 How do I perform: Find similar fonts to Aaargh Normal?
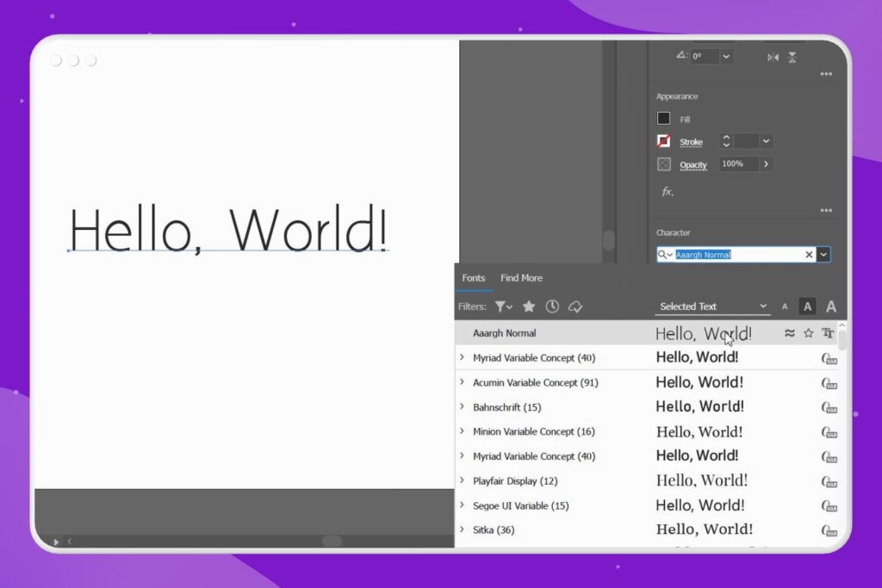coord(789,333)
